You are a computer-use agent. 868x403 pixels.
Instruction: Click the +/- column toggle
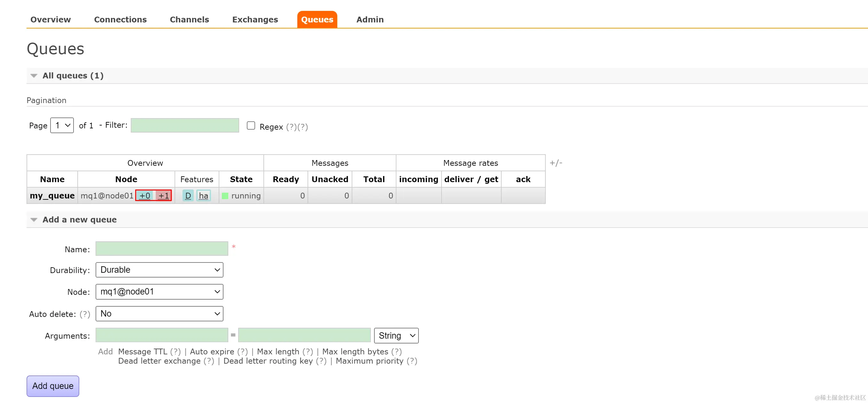[x=556, y=163]
